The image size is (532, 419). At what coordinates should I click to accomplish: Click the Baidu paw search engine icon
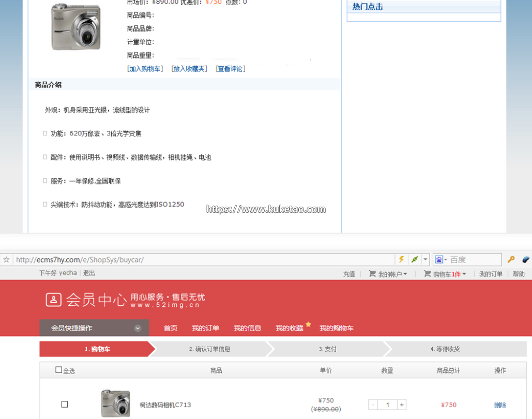[439, 260]
